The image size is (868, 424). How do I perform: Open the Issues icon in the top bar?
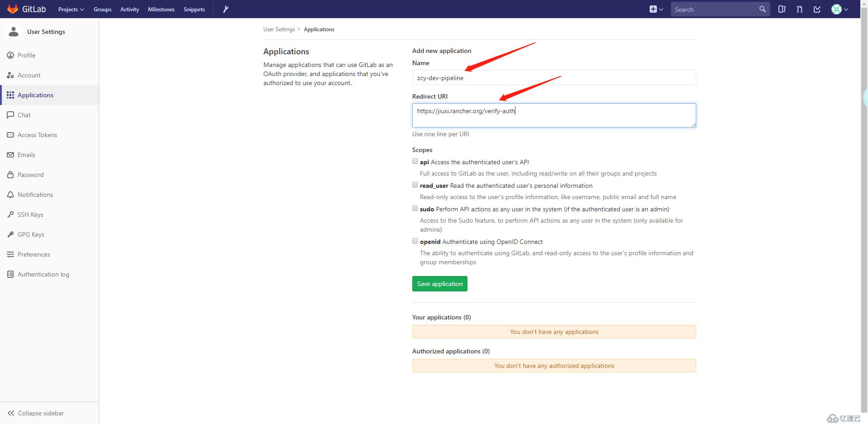pos(782,9)
